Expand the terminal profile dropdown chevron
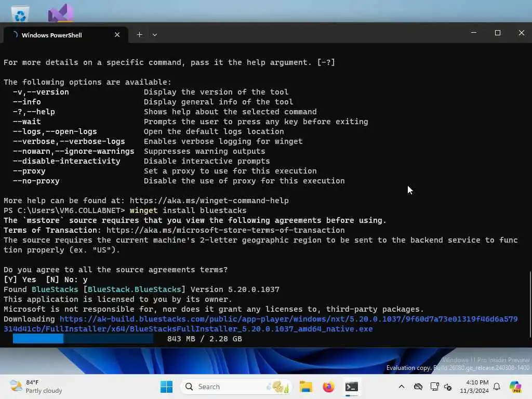 pos(155,35)
